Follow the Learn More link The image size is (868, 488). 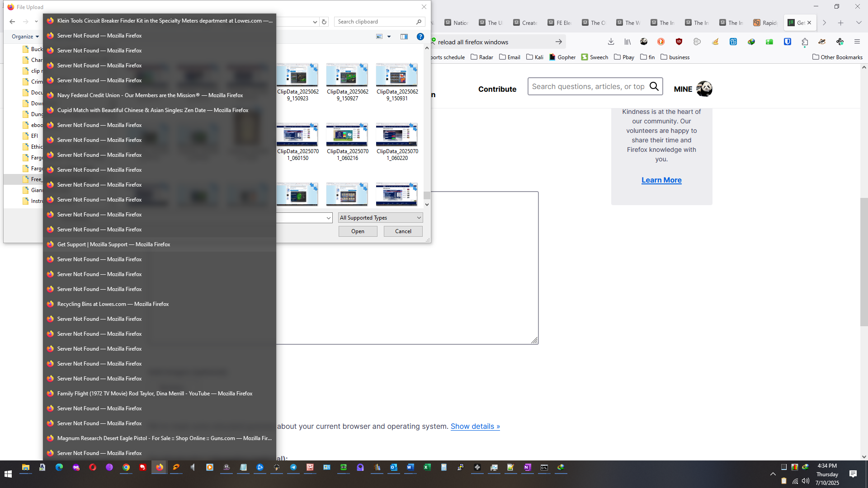[x=661, y=180]
